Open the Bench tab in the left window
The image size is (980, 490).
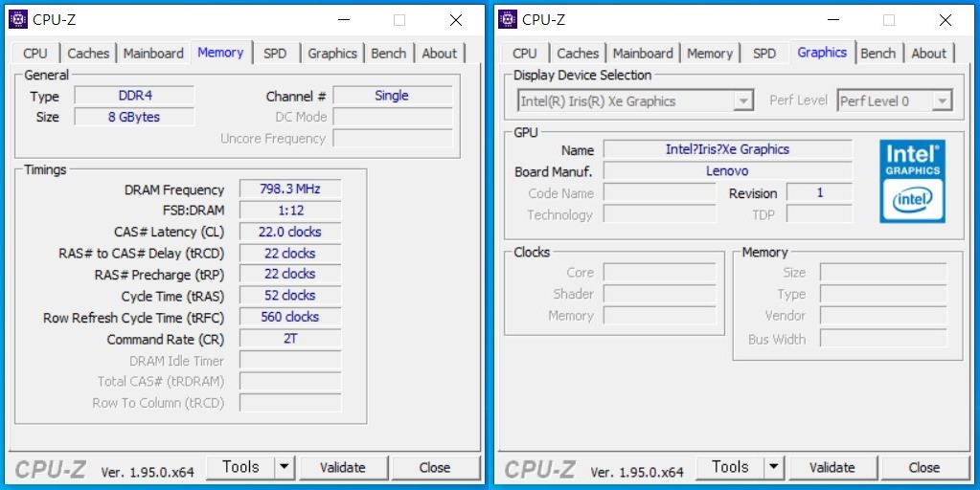tap(388, 54)
